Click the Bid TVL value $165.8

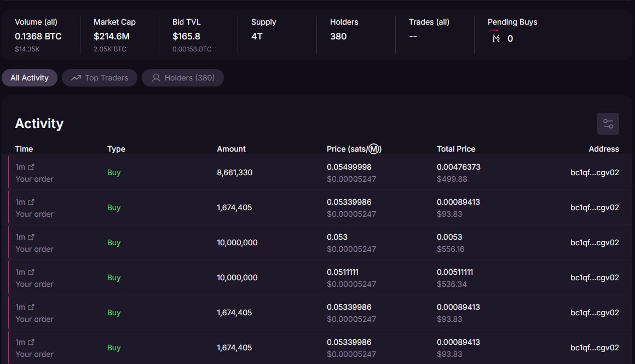coord(186,37)
